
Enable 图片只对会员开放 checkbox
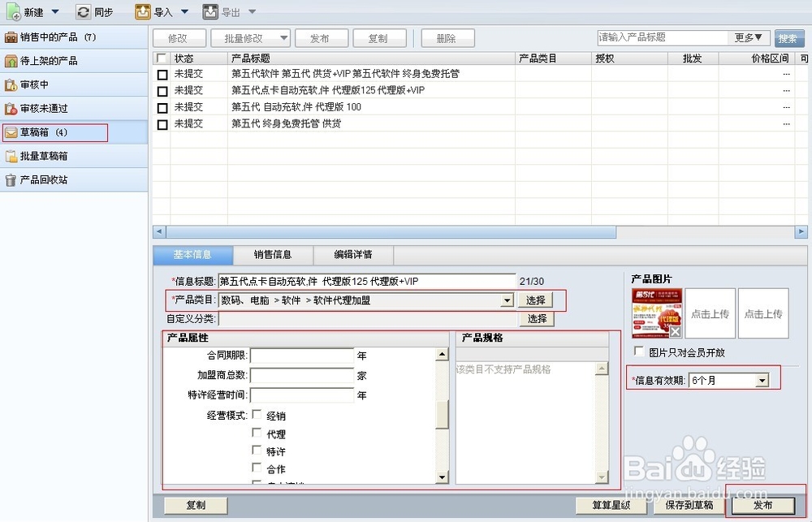pos(639,352)
